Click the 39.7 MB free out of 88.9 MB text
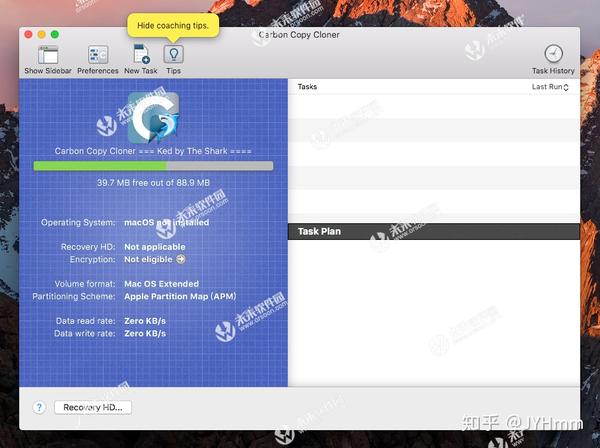The width and height of the screenshot is (600, 448). point(153,182)
